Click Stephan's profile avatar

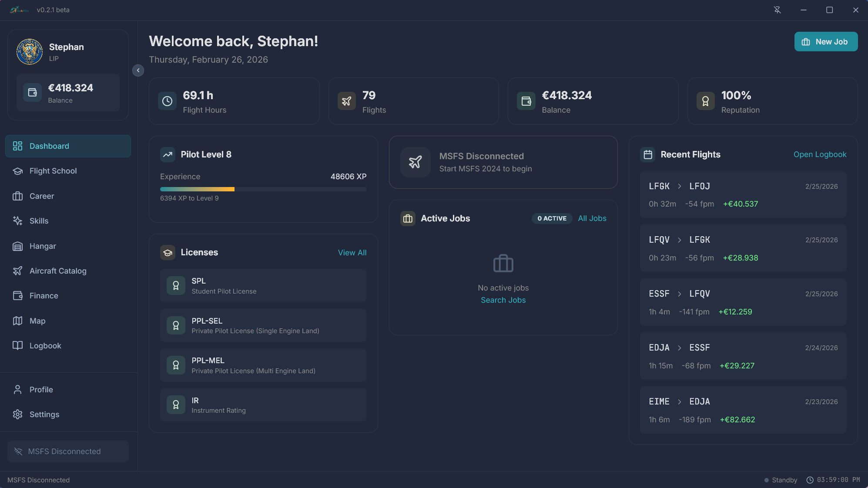pos(29,51)
